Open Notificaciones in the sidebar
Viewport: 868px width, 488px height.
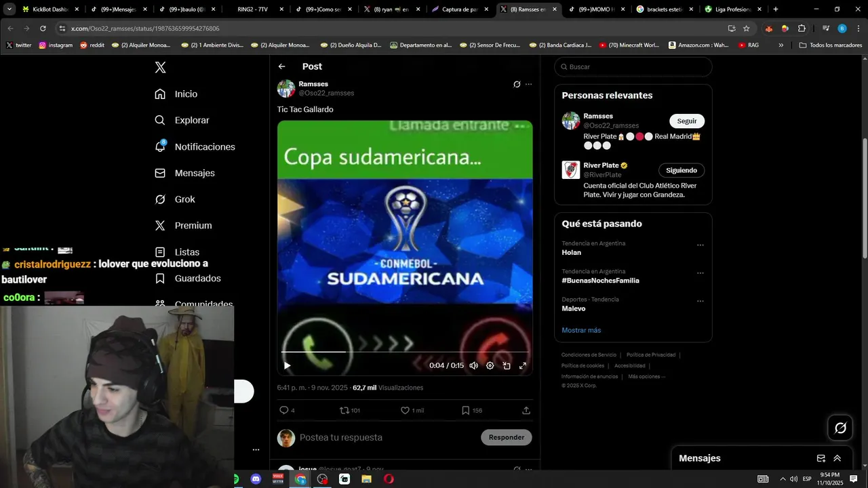coord(195,146)
